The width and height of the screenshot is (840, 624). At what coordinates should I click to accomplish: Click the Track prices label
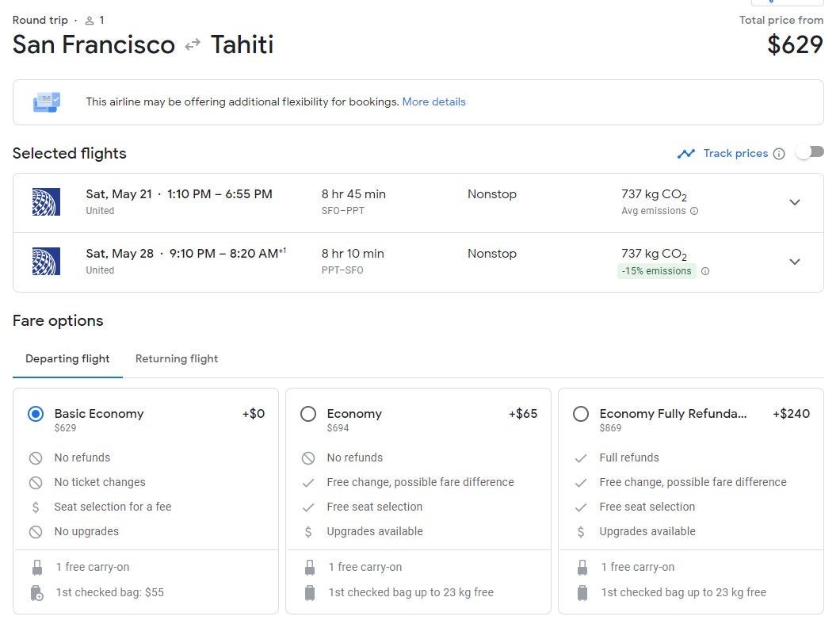coord(735,153)
